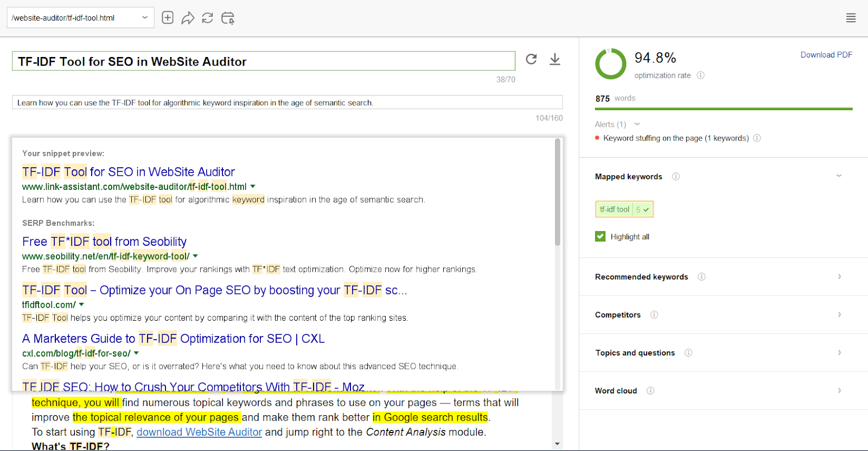The image size is (868, 451).
Task: Click the 875 words count text
Action: (x=615, y=98)
